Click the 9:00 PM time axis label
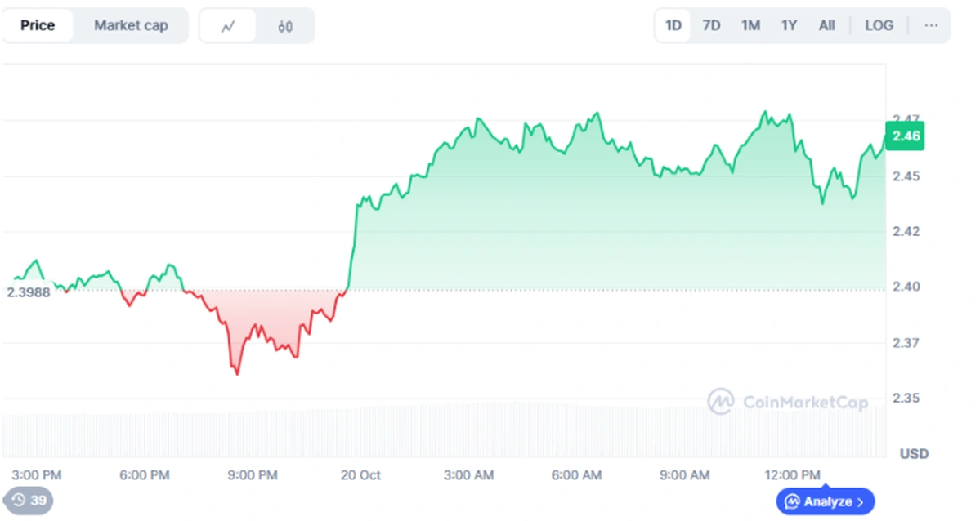The height and width of the screenshot is (521, 980). (x=253, y=474)
